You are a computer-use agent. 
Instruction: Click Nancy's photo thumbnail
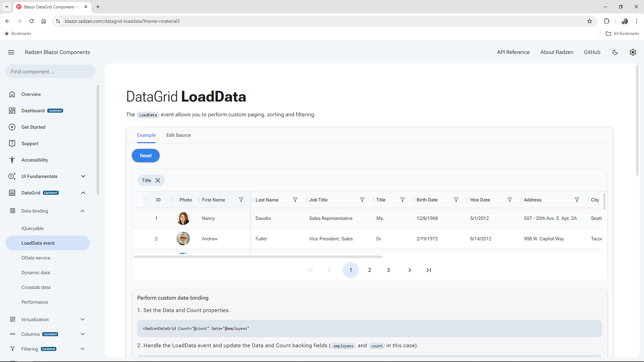(x=183, y=218)
